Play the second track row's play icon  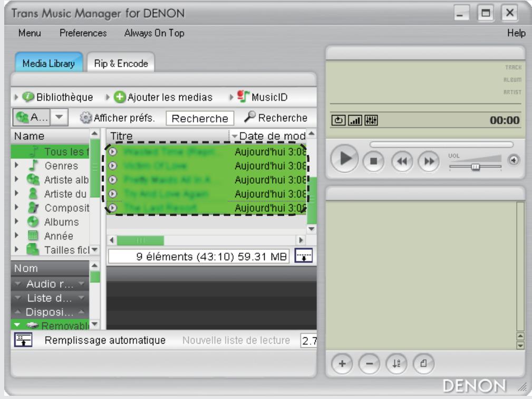[x=113, y=166]
